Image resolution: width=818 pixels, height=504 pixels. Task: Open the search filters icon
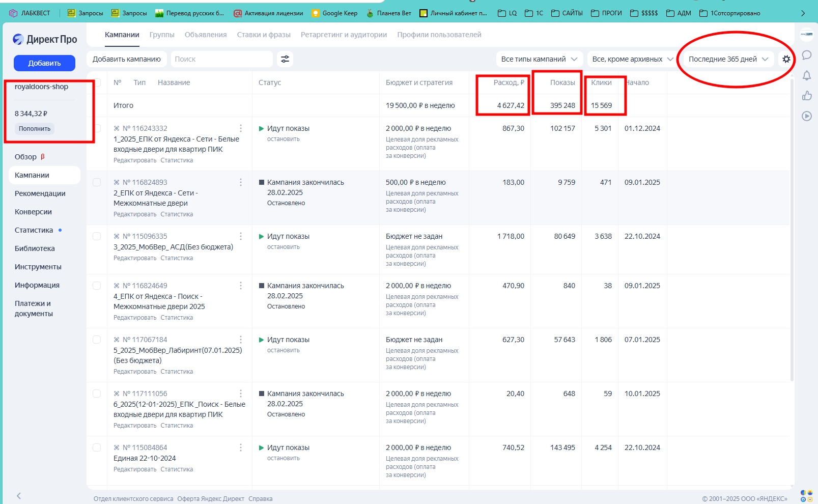pos(285,59)
